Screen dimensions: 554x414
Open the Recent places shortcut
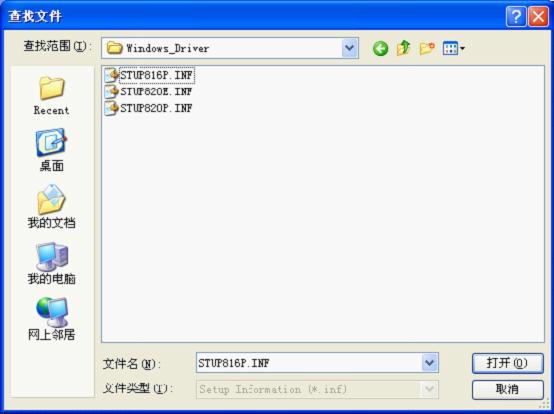tap(52, 95)
